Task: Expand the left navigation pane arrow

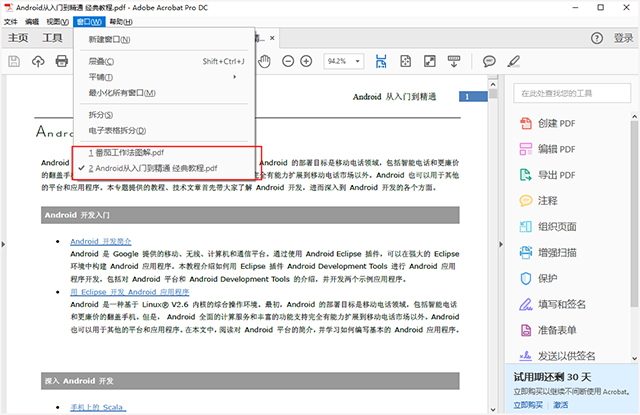Action: [x=3, y=244]
